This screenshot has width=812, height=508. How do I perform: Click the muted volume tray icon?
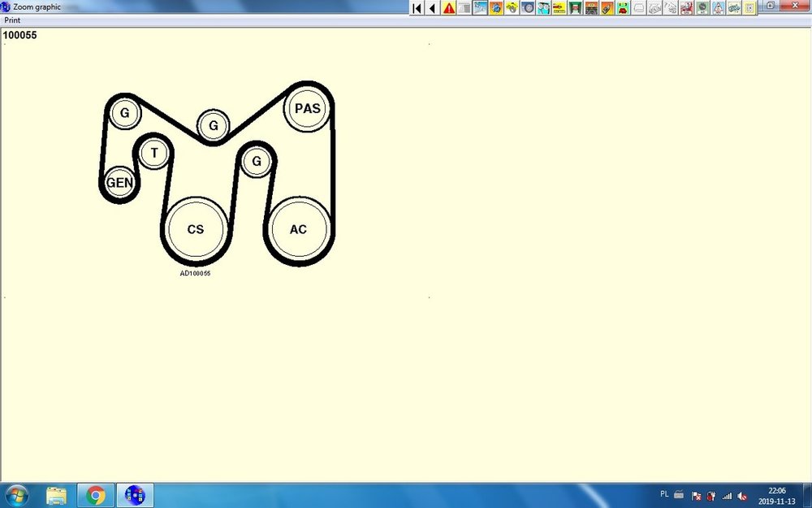click(742, 495)
